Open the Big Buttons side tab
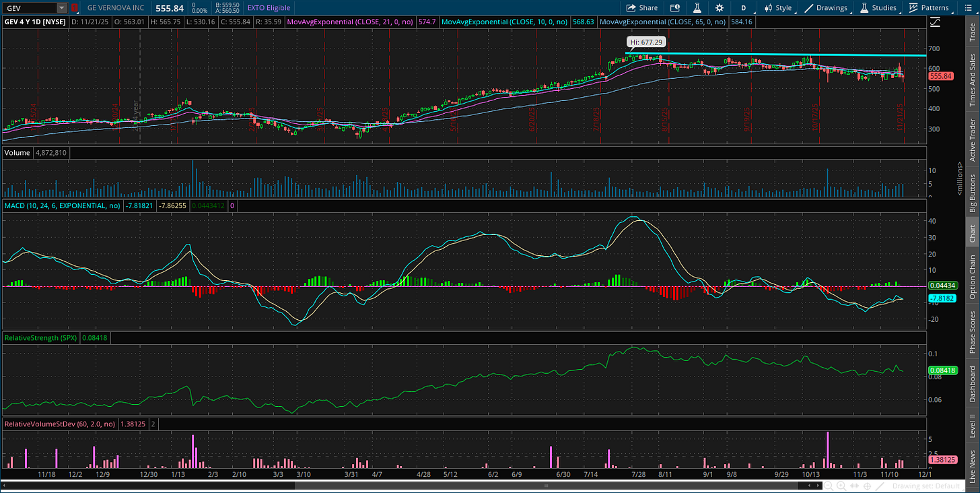Image resolution: width=980 pixels, height=493 pixels. coord(972,193)
